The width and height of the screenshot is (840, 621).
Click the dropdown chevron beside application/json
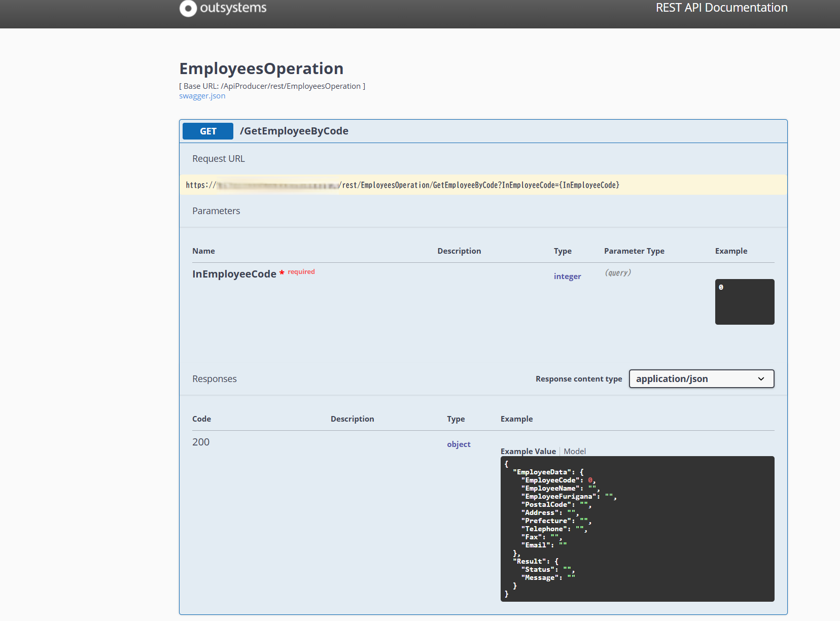click(x=761, y=379)
